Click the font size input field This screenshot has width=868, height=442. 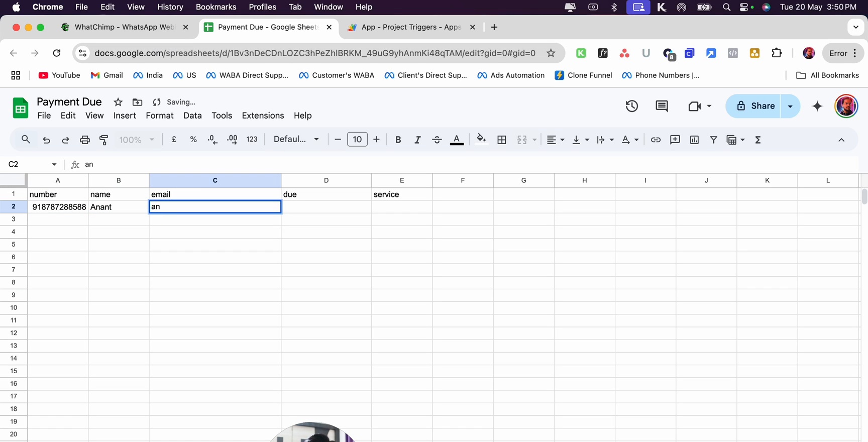tap(357, 140)
